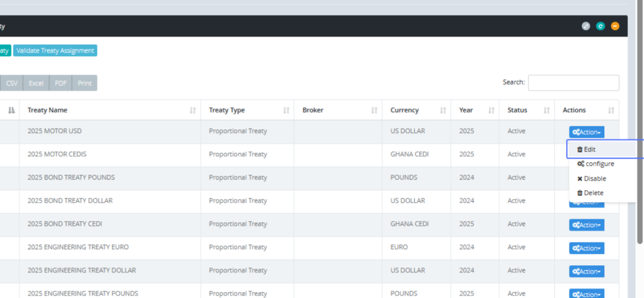
Task: Click Validate Treaty Assignment button
Action: tap(55, 51)
